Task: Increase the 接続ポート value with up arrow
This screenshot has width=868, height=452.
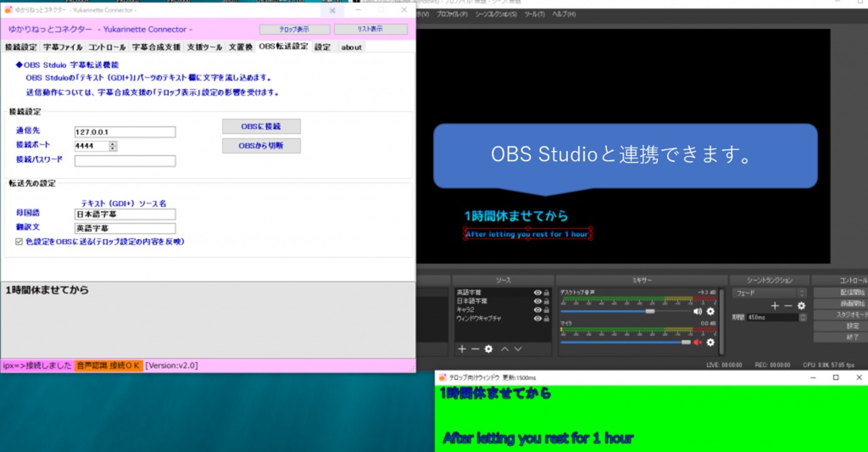Action: 113,144
